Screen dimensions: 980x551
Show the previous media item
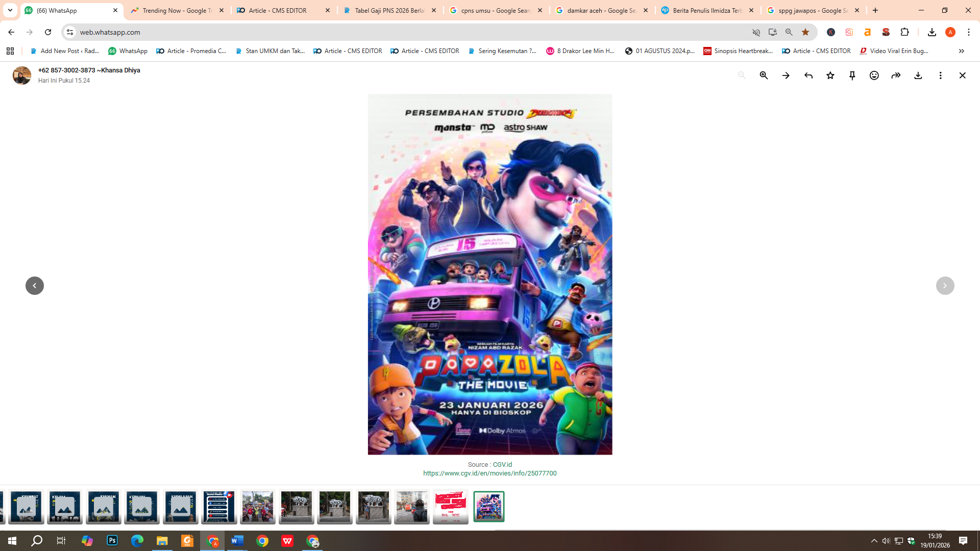[x=35, y=286]
